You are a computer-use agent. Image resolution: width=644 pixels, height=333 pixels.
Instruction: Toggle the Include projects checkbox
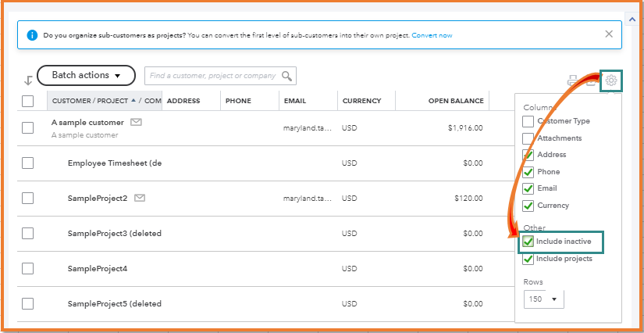(528, 259)
